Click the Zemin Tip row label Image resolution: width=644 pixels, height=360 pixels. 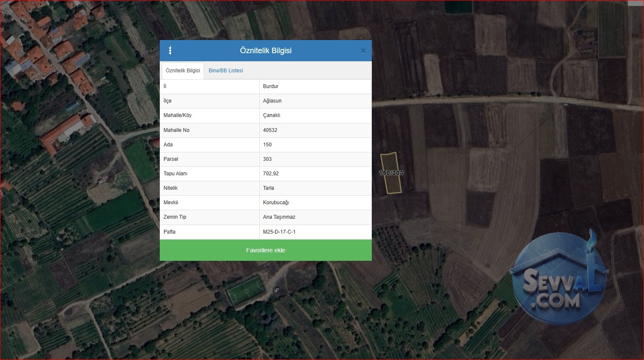pyautogui.click(x=175, y=217)
